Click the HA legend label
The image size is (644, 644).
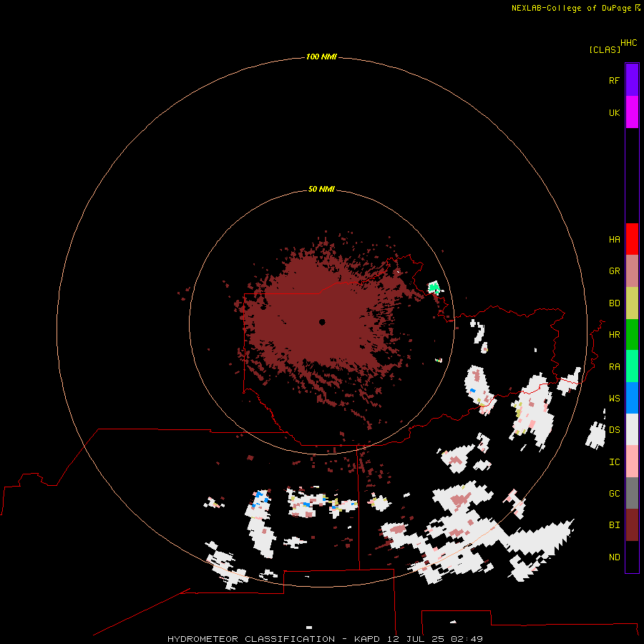(x=614, y=239)
